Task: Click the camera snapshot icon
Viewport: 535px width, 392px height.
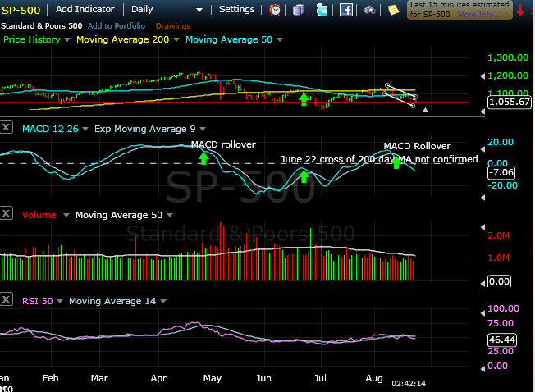Action: 370,10
